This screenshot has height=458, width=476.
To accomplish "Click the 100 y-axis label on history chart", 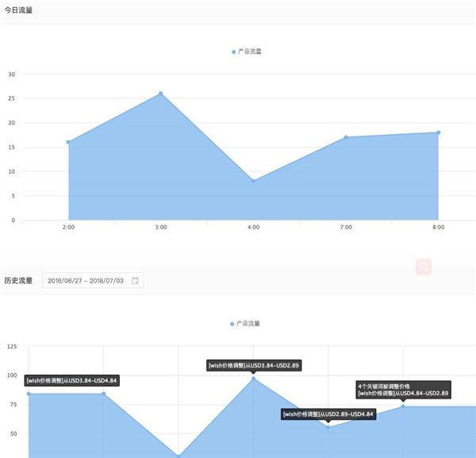I will (12, 375).
